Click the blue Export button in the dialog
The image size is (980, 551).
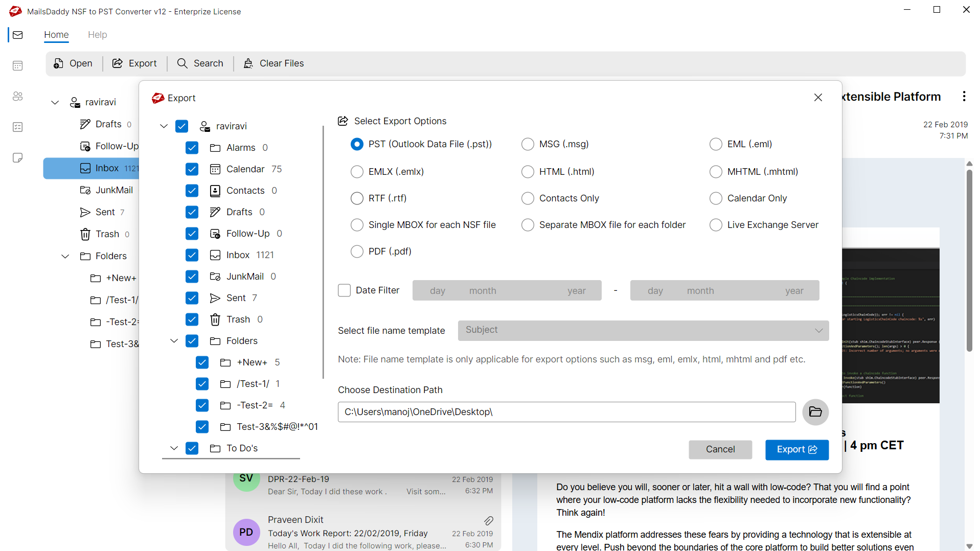796,450
